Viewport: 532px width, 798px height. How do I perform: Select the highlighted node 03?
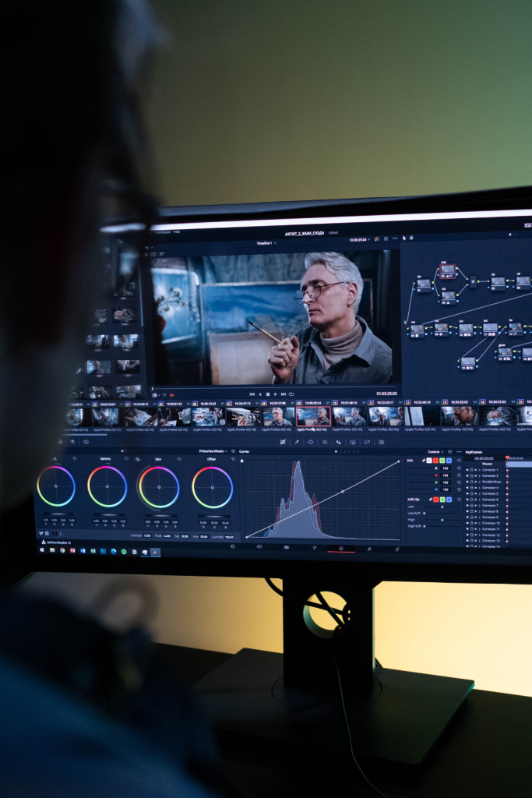tap(448, 270)
